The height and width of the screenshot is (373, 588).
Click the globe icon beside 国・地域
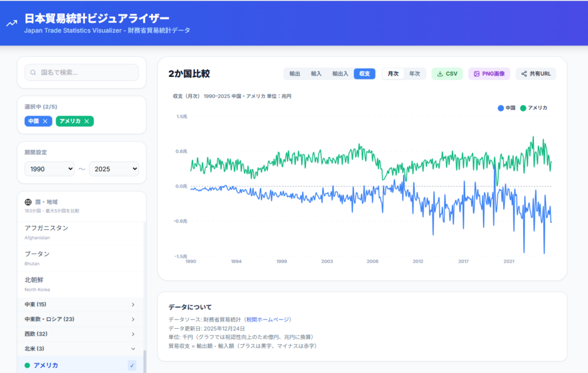point(28,202)
